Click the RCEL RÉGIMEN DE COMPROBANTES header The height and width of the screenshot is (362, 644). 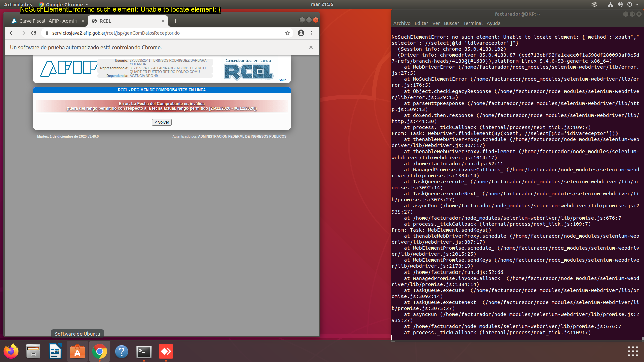click(x=162, y=90)
